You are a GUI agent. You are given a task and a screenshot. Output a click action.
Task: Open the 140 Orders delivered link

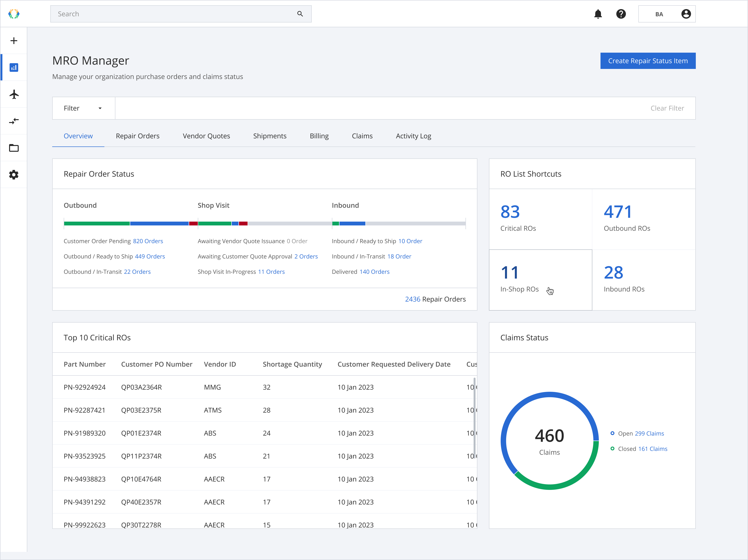pos(374,272)
